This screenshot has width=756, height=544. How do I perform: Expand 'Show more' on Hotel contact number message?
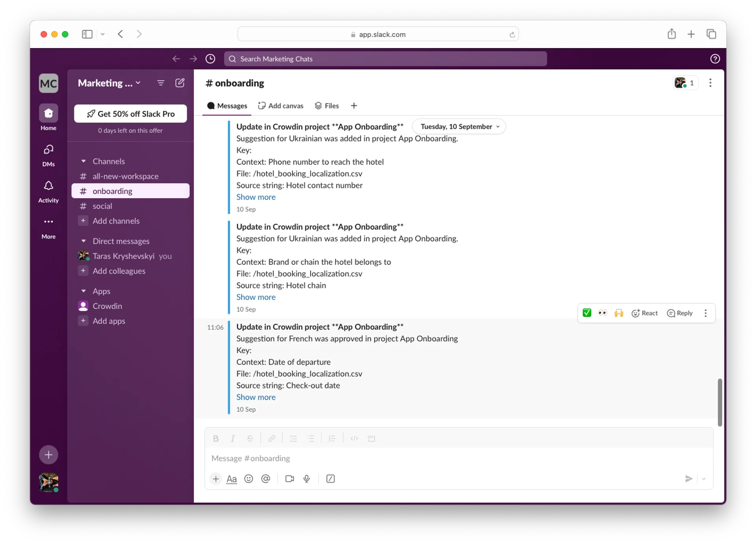tap(256, 197)
